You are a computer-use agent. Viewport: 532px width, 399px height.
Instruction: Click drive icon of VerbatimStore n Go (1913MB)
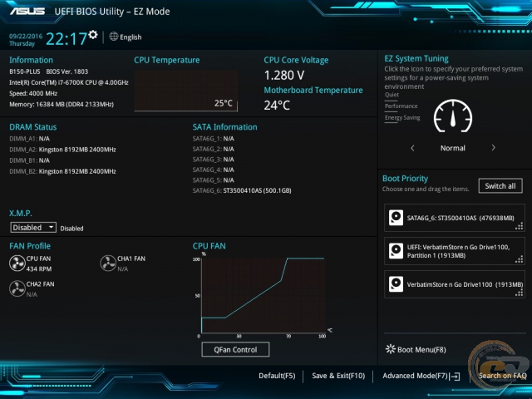(x=396, y=284)
